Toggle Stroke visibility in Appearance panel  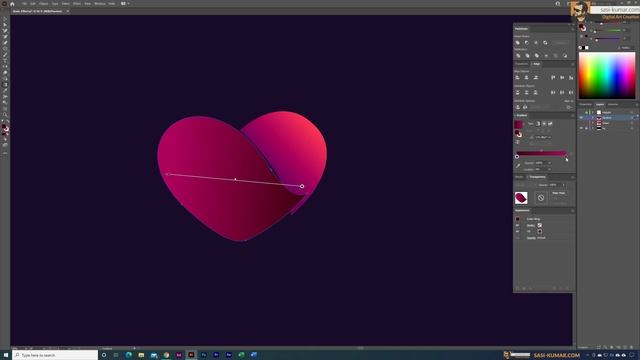pos(518,225)
